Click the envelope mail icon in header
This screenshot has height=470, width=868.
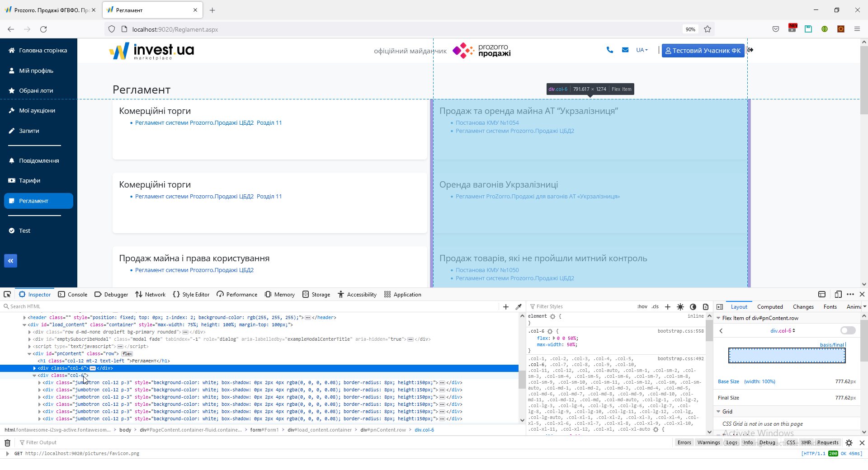(x=625, y=50)
